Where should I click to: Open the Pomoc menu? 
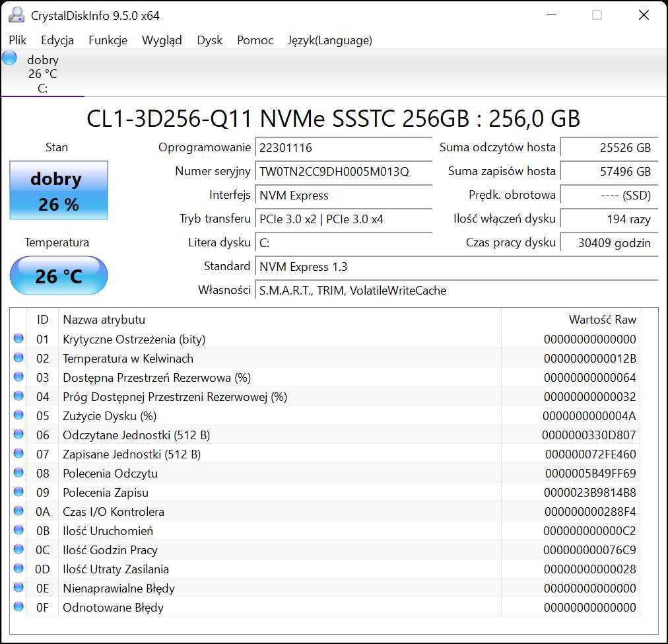255,40
